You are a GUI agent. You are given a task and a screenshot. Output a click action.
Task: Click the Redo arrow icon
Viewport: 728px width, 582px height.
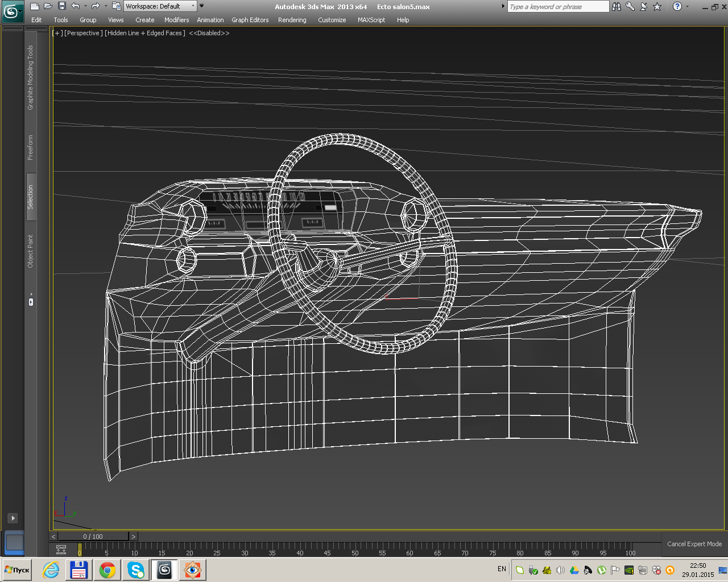pos(96,6)
